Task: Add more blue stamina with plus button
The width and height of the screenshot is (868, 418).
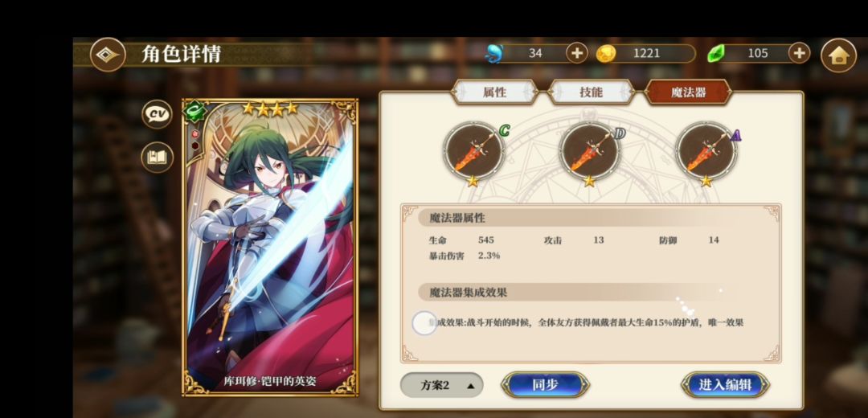Action: click(x=577, y=53)
